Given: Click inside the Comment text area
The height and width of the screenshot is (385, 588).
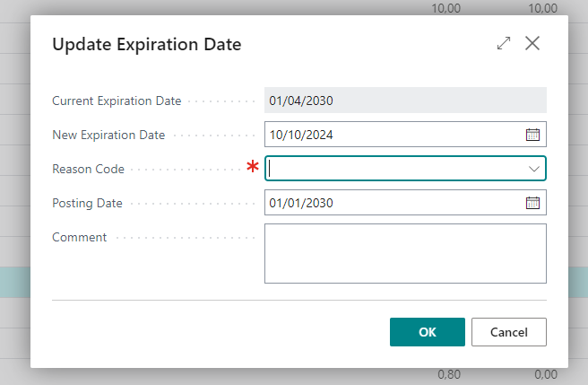Looking at the screenshot, I should click(405, 253).
